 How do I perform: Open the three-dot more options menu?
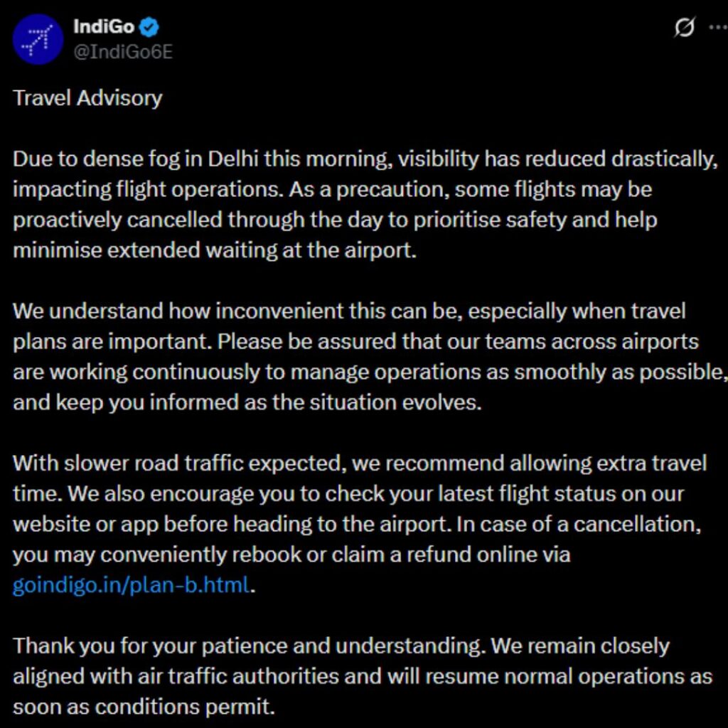(718, 28)
